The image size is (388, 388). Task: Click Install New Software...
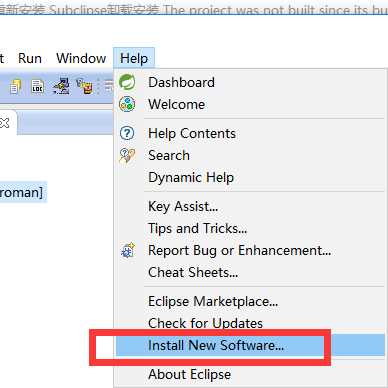[250, 345]
